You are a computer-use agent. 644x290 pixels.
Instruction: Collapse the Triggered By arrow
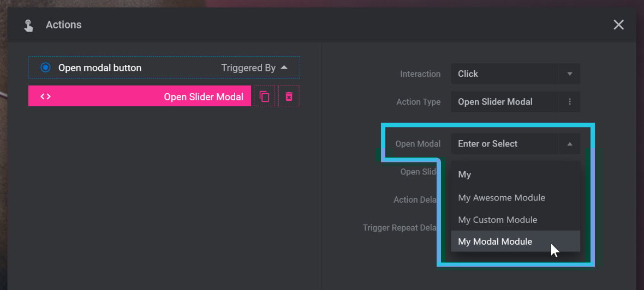[x=284, y=67]
